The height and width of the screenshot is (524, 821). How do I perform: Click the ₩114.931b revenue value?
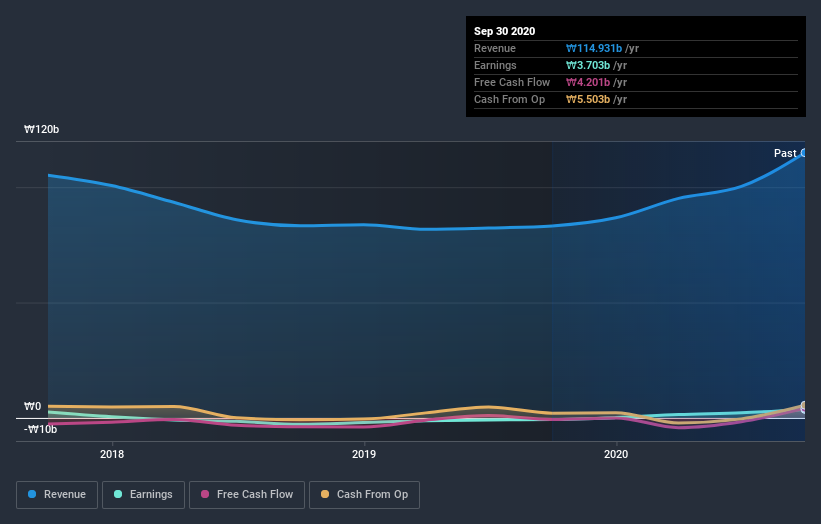pos(594,48)
